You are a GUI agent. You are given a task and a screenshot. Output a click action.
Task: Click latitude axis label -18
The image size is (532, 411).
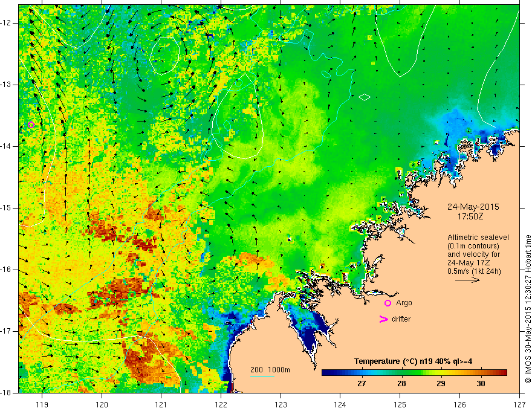coord(7,393)
